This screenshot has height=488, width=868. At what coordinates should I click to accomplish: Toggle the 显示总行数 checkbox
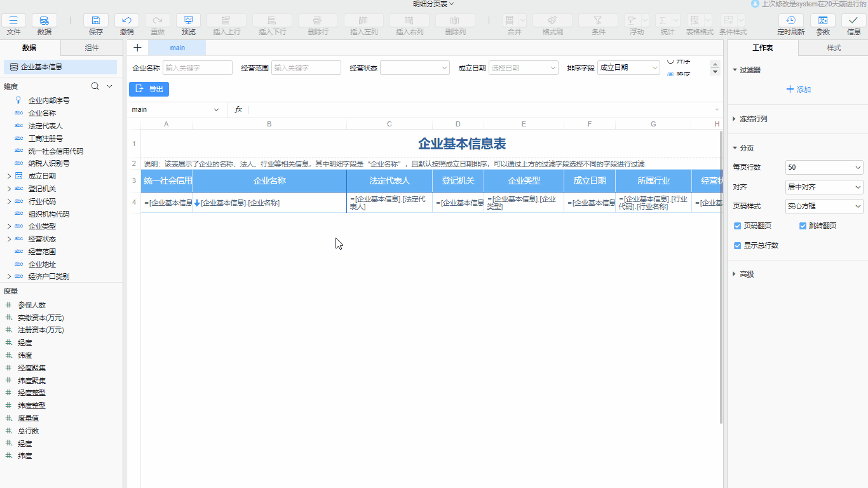[x=738, y=245]
